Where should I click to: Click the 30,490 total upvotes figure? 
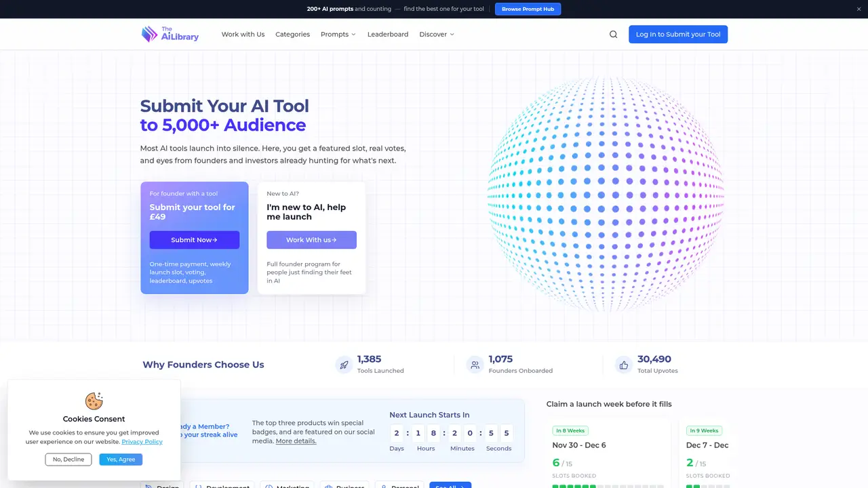pos(654,359)
